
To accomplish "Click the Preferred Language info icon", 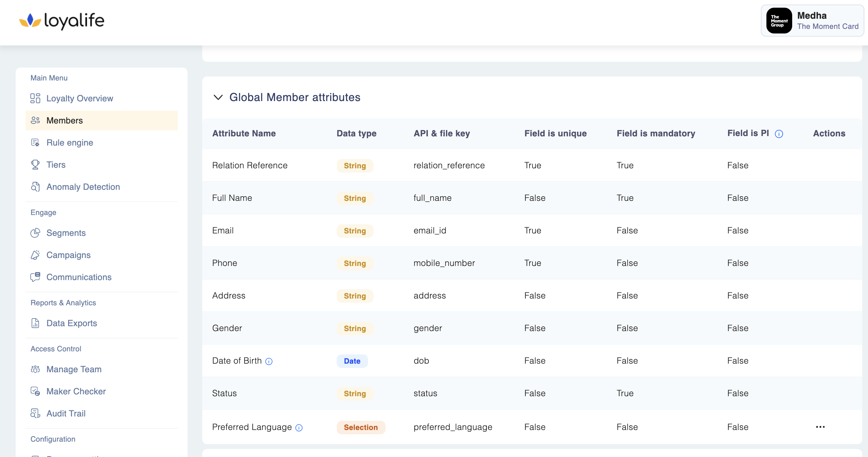I will [x=299, y=428].
